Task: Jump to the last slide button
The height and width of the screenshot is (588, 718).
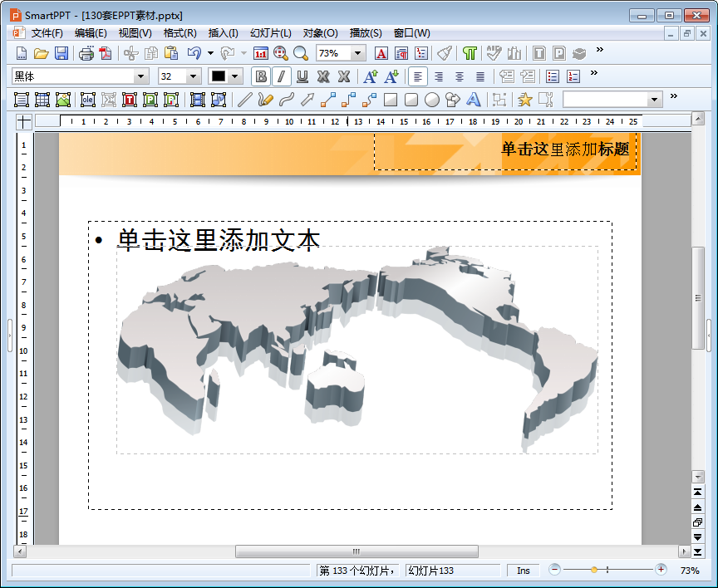Action: (697, 551)
